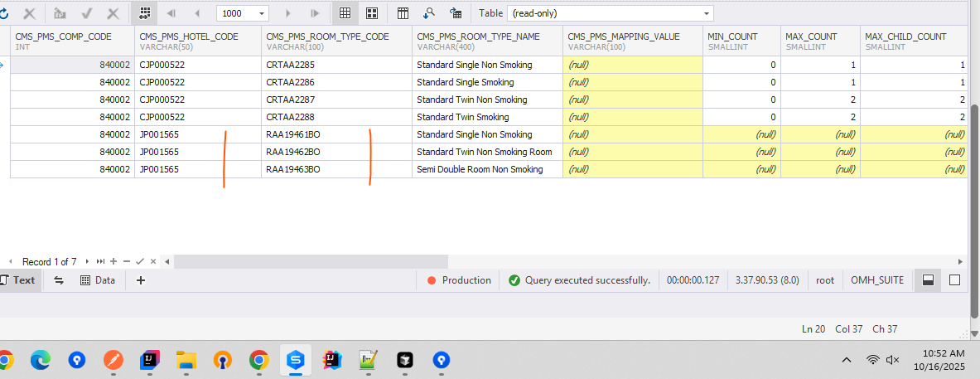This screenshot has width=980, height=379.
Task: Switch to card view icon
Action: (x=372, y=13)
